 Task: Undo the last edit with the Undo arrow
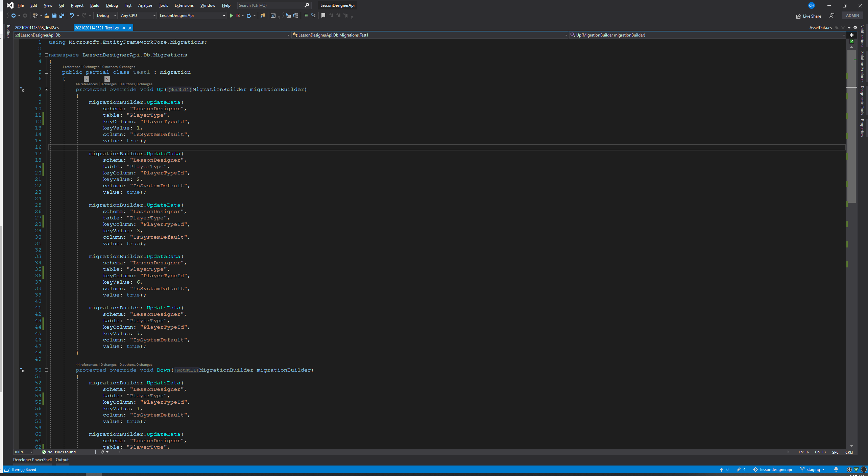click(72, 16)
